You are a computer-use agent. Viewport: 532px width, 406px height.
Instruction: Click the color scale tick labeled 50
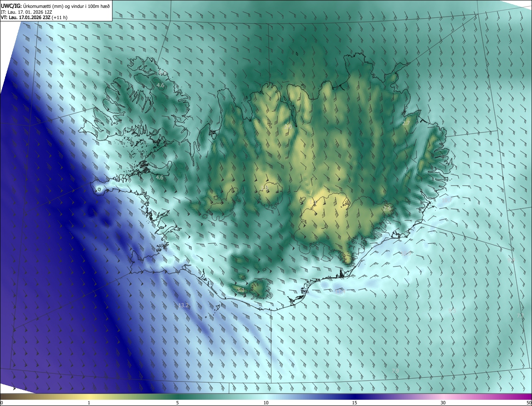tap(529, 403)
